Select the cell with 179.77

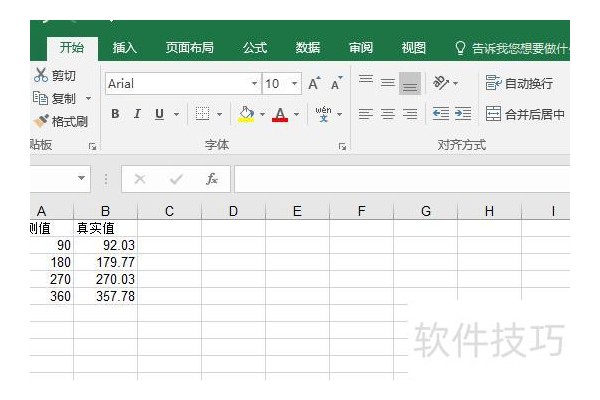[105, 262]
